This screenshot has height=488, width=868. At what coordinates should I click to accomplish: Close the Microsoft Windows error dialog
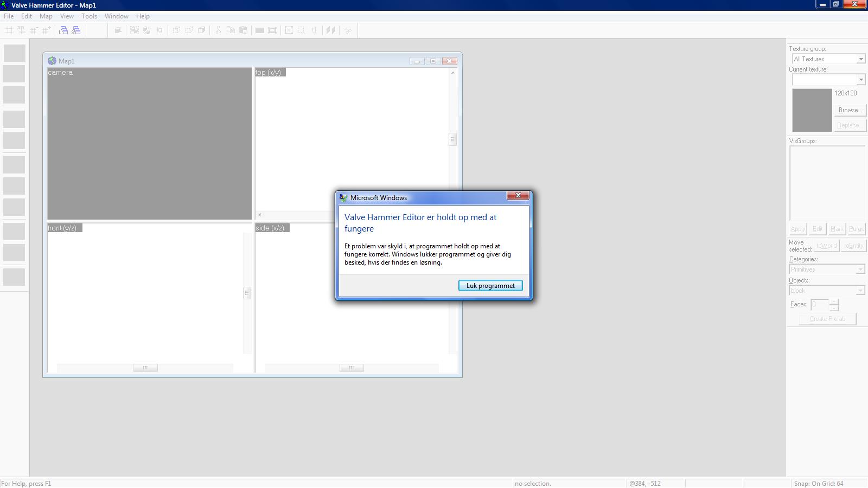point(518,196)
